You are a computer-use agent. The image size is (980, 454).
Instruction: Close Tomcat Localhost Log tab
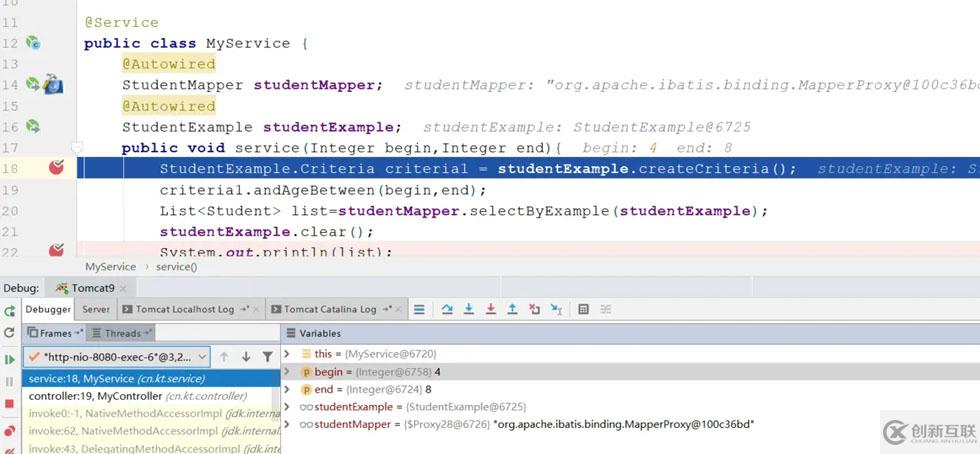tap(256, 309)
